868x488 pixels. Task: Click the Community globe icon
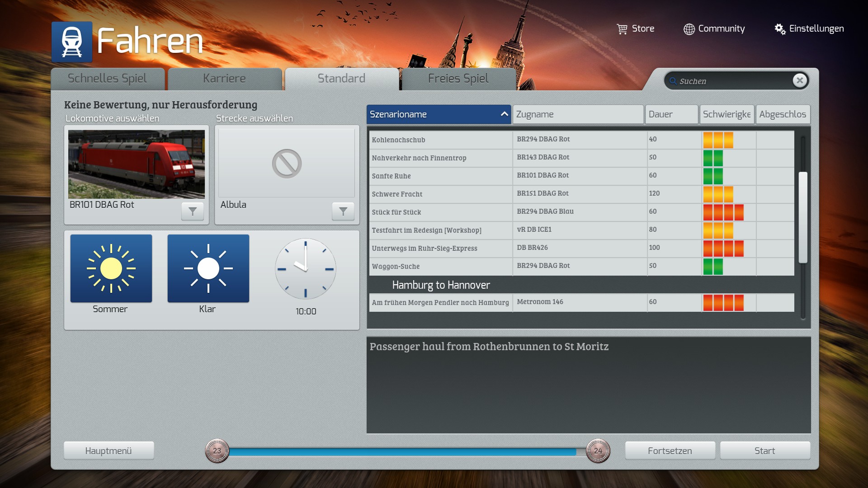tap(689, 29)
